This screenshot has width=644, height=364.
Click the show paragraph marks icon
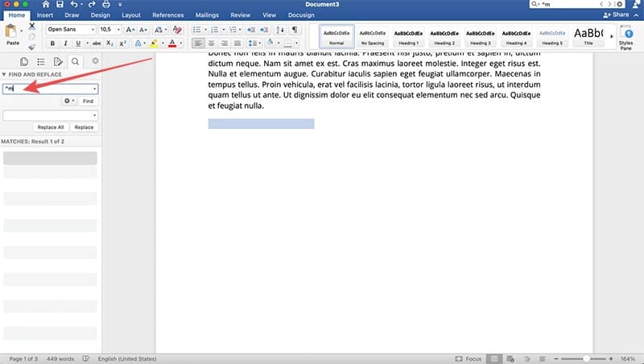pos(295,29)
